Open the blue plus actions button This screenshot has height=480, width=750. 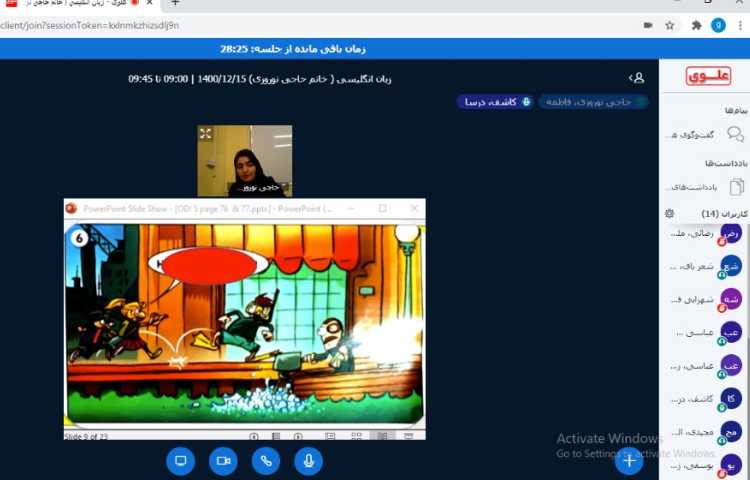point(629,461)
